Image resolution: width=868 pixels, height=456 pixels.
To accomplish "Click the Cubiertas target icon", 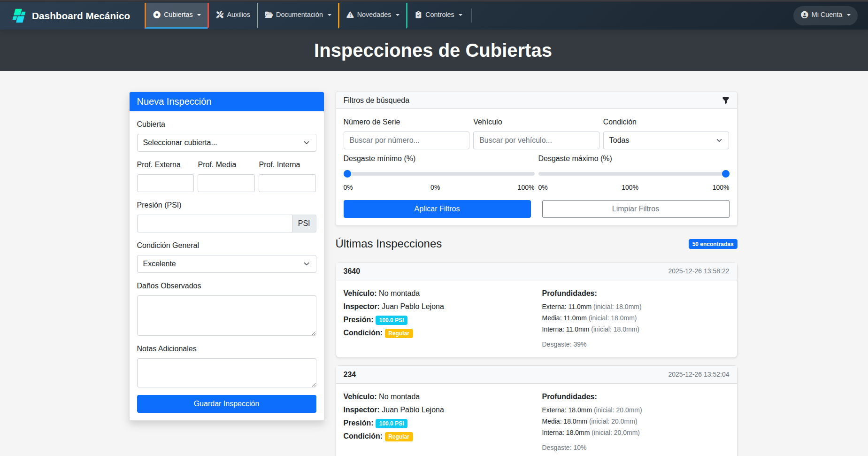I will [x=156, y=14].
